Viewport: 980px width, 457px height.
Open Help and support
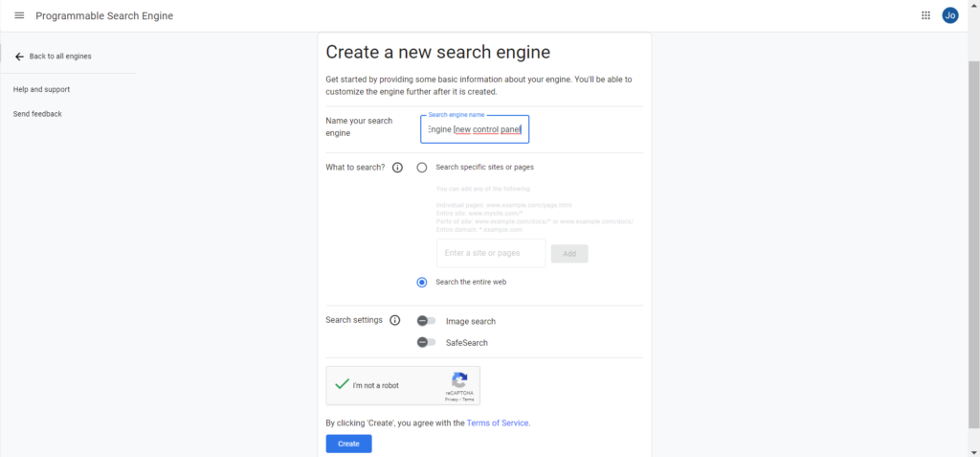pos(41,89)
